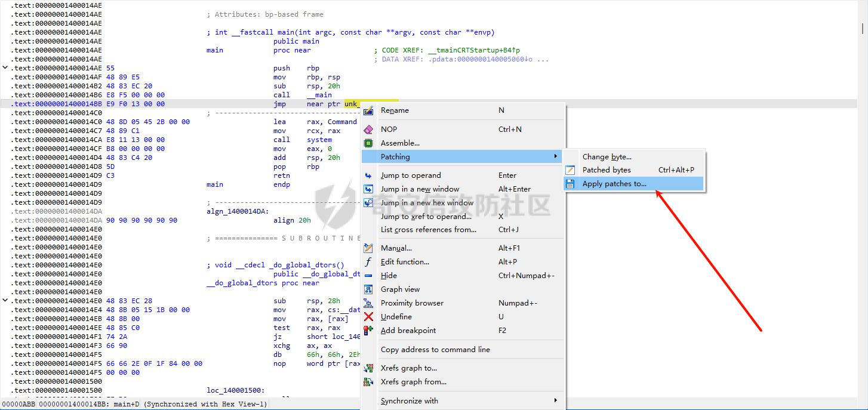
Task: Click the __tmainCRTStartup+B4 code xref
Action: tap(473, 50)
